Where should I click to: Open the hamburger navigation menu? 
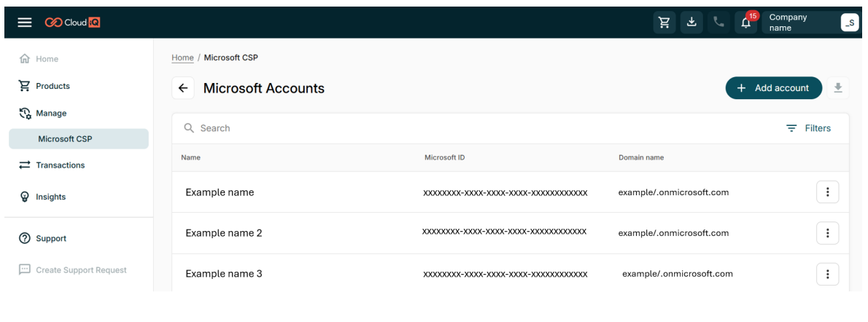[x=24, y=22]
